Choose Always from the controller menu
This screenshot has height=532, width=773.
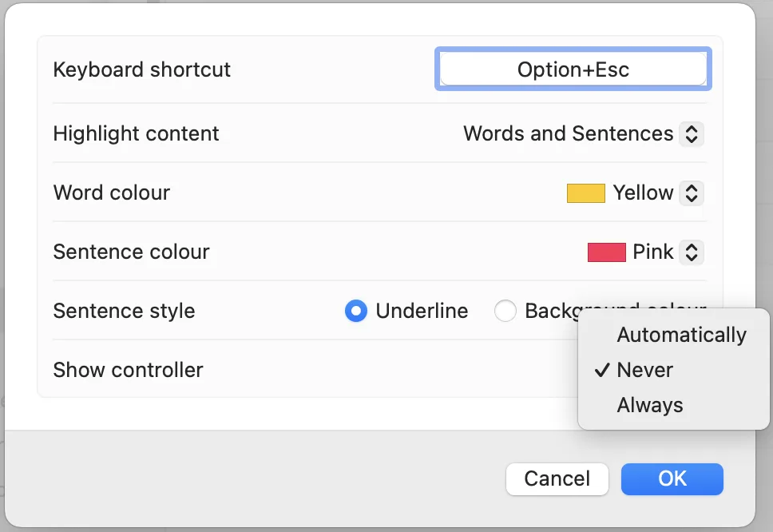click(x=649, y=404)
